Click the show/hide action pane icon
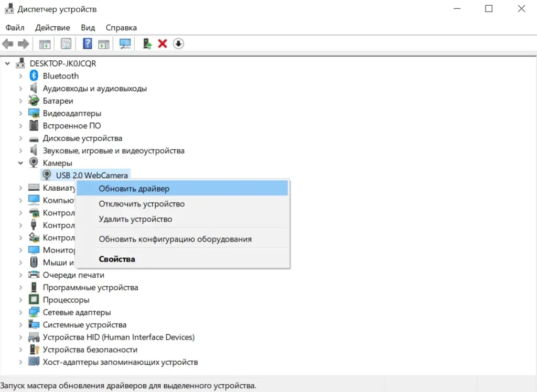Image resolution: width=537 pixels, height=392 pixels. [103, 44]
